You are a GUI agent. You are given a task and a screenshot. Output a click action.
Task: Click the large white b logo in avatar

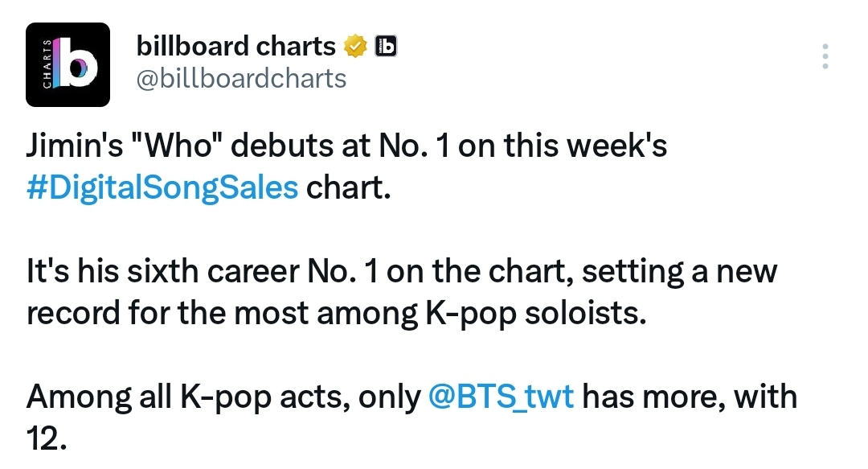point(77,62)
